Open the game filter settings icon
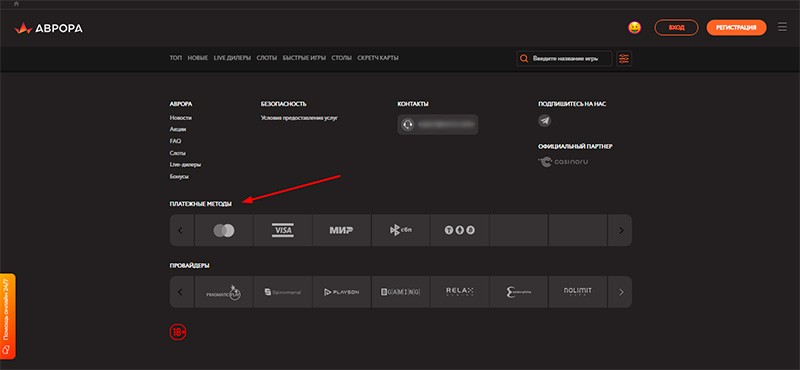The image size is (800, 370). click(x=624, y=59)
